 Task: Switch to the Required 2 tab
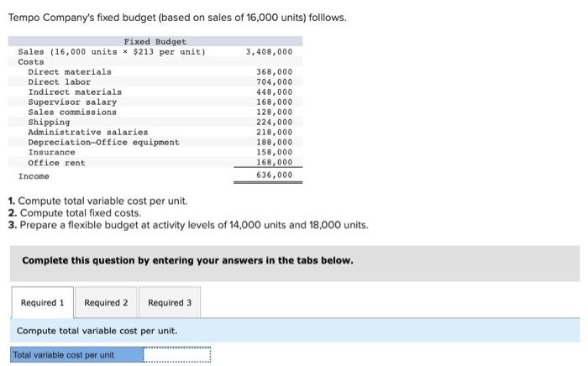pyautogui.click(x=106, y=302)
